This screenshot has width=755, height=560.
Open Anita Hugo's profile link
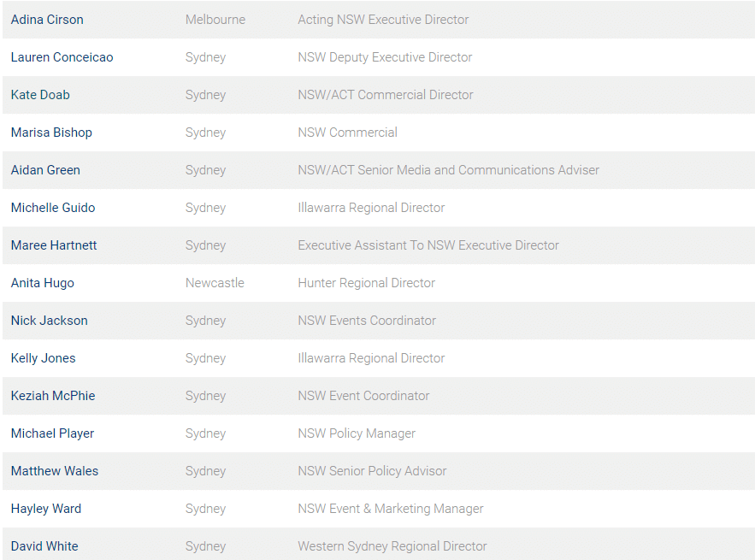pyautogui.click(x=43, y=283)
